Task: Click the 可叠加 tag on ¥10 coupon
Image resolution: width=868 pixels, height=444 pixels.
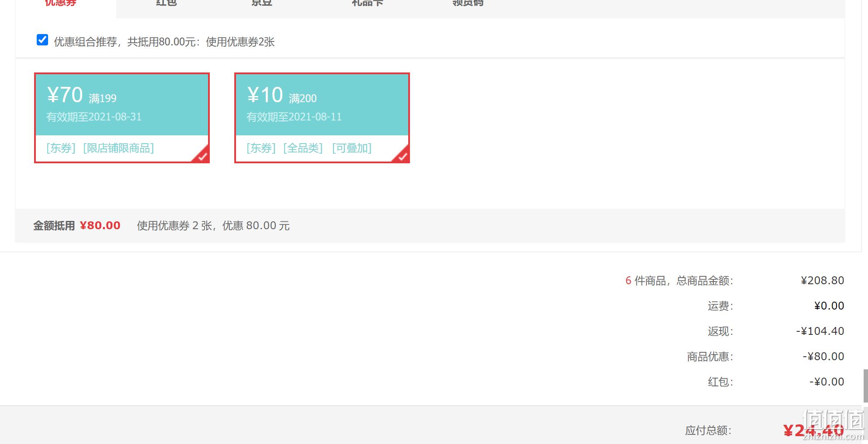Action: [x=352, y=148]
